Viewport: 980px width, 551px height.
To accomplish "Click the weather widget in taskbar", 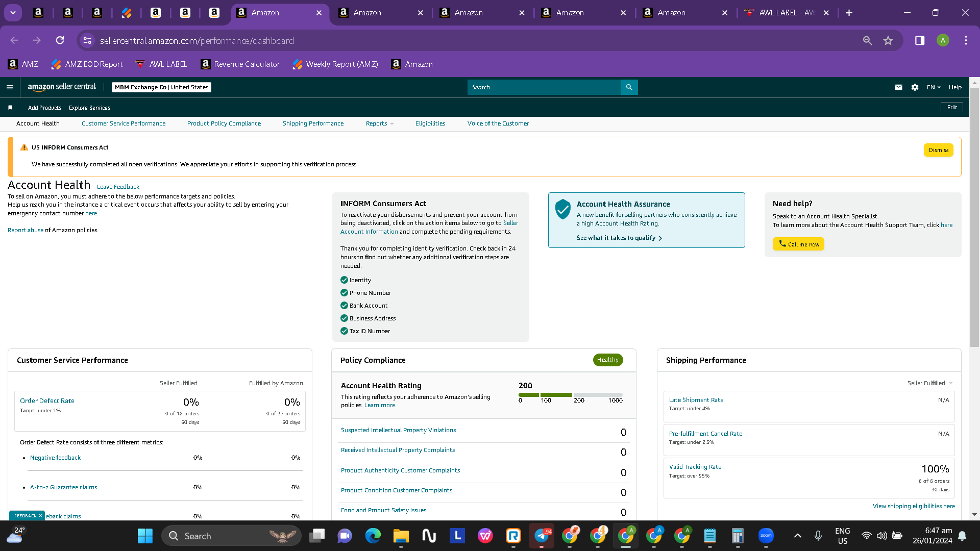I will coord(15,535).
